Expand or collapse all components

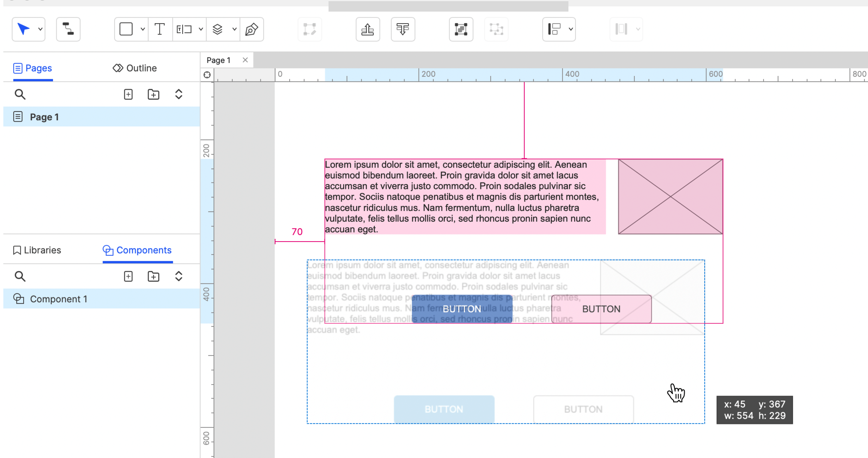178,277
